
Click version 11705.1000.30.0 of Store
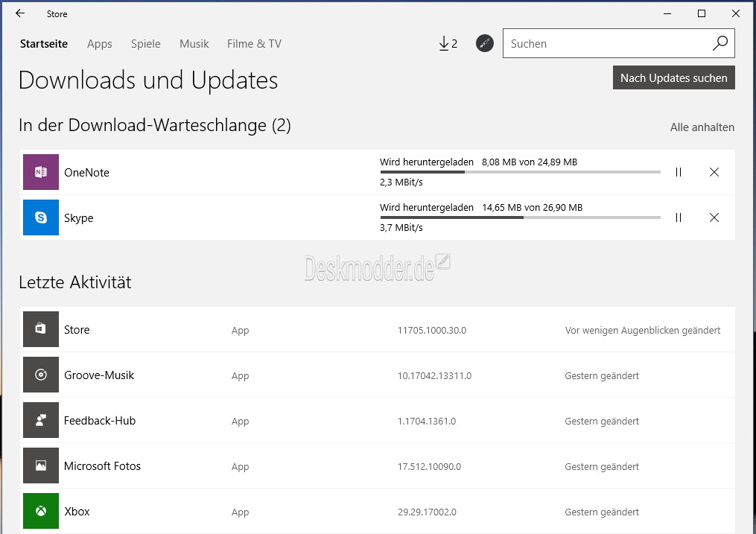click(x=432, y=330)
